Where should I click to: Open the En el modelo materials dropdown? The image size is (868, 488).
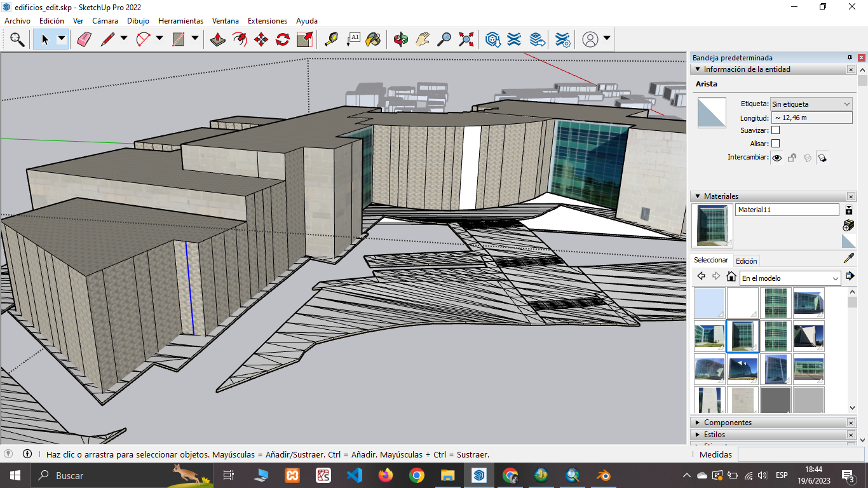[790, 278]
